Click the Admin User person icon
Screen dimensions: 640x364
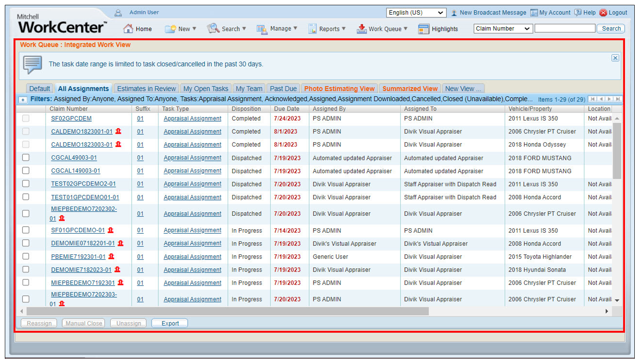tap(118, 13)
